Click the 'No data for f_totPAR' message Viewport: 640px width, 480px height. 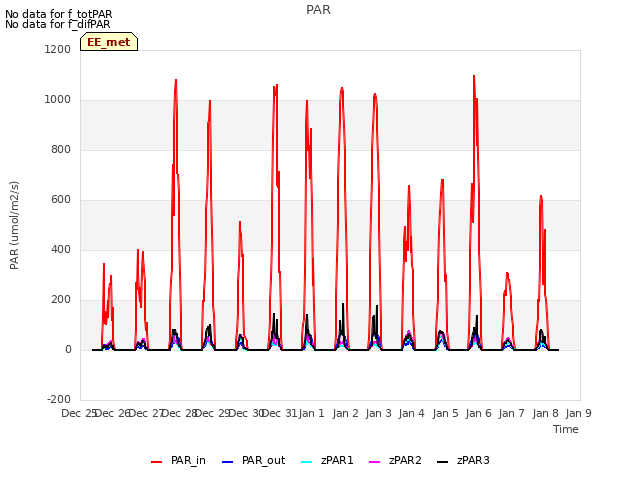pos(58,14)
